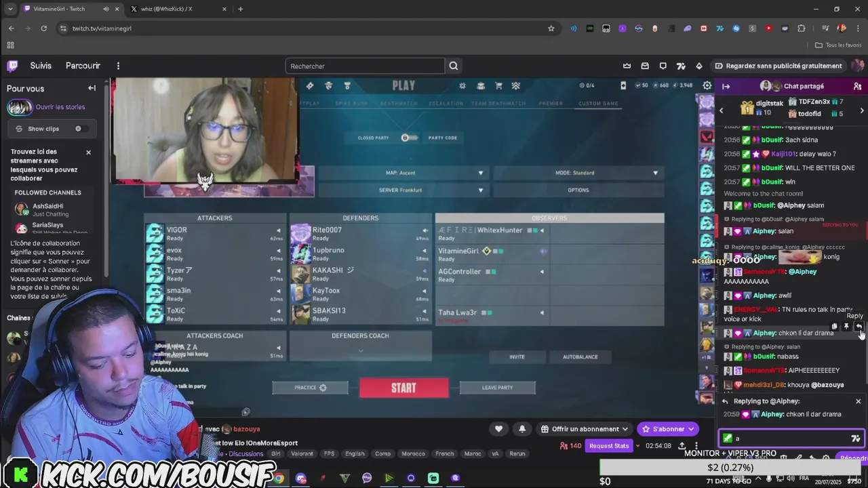Click the chat message input box
Screen dimensions: 868x488
(x=791, y=438)
